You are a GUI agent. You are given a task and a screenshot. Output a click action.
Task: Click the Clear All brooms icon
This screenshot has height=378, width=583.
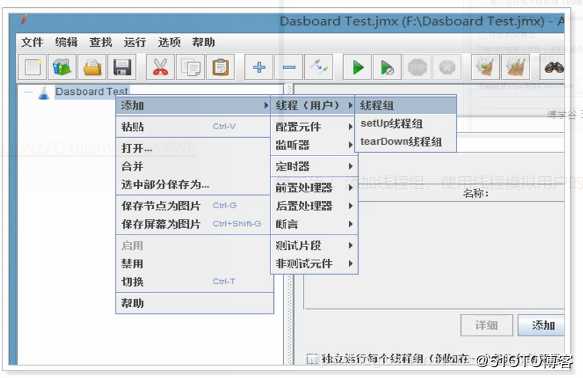point(515,67)
